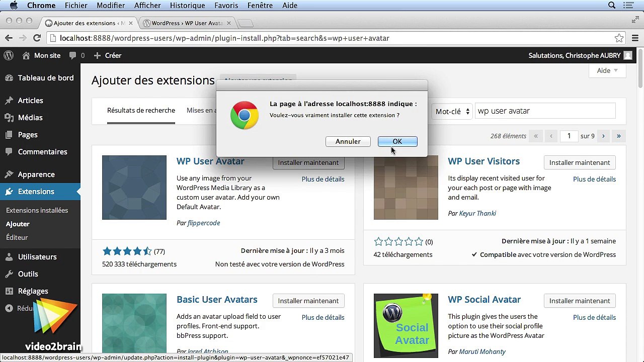Open Pages in sidebar
Image resolution: width=644 pixels, height=362 pixels.
(40, 135)
